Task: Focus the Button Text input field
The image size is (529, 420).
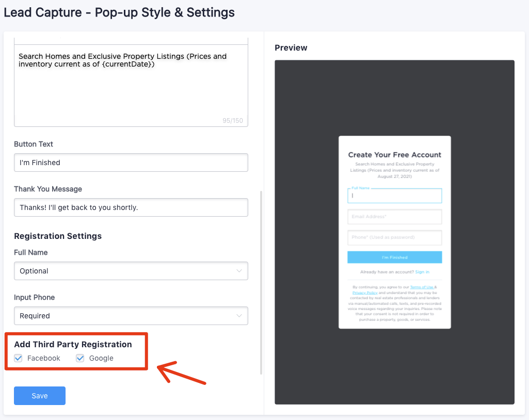Action: (x=131, y=163)
